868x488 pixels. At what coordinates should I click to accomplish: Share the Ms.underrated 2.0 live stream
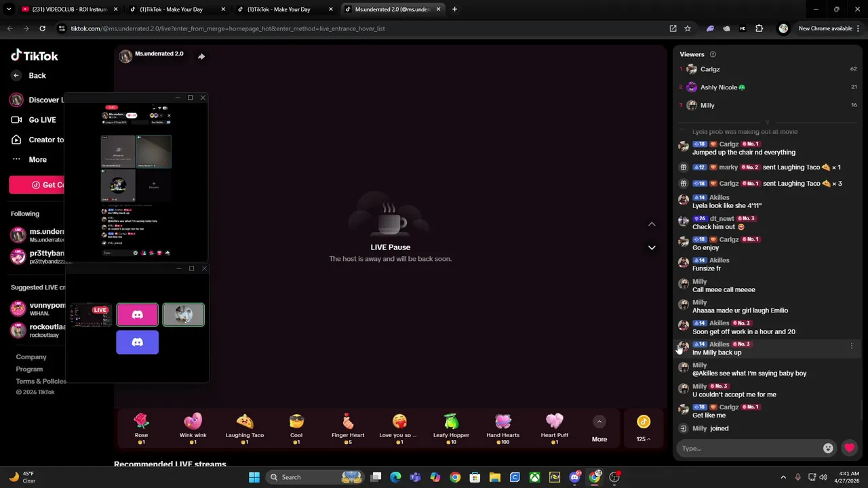[x=201, y=56]
